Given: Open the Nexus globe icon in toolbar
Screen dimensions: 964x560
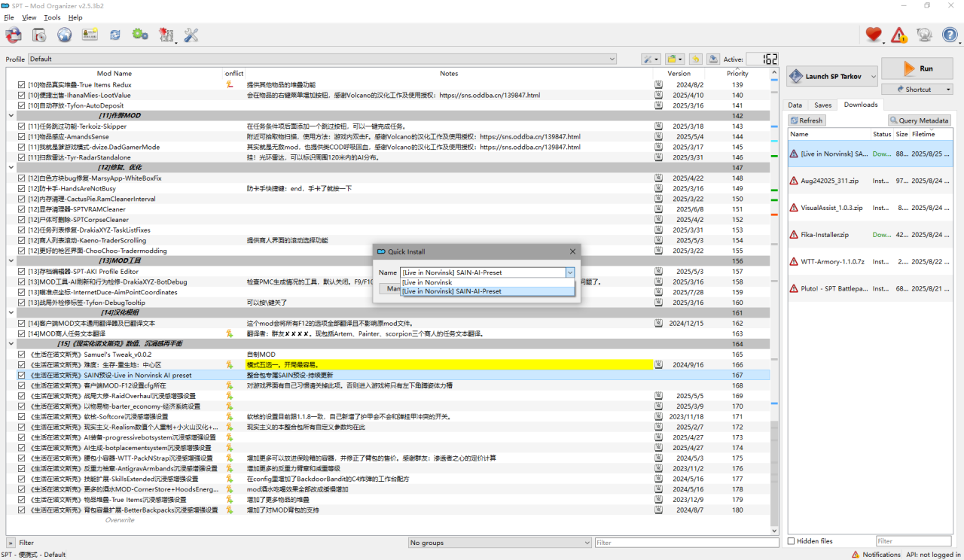Looking at the screenshot, I should click(x=65, y=35).
